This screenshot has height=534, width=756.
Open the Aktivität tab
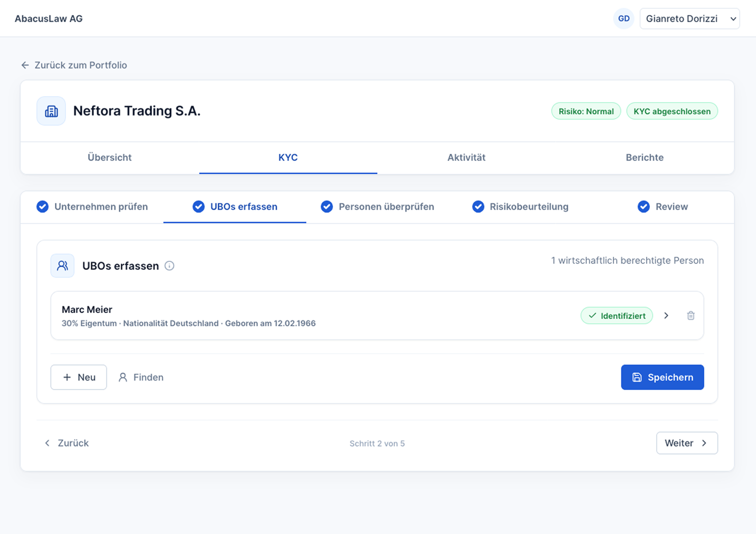click(466, 157)
